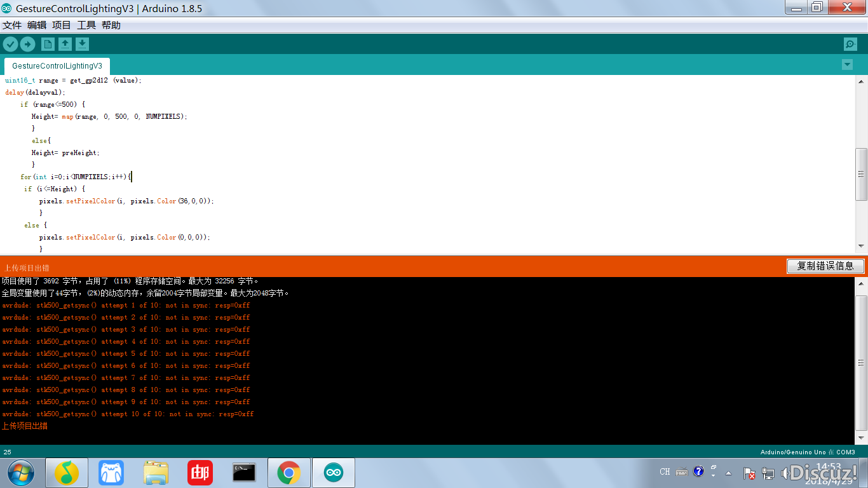The width and height of the screenshot is (868, 488).
Task: Click the 复制错误信息 button
Action: coord(825,266)
